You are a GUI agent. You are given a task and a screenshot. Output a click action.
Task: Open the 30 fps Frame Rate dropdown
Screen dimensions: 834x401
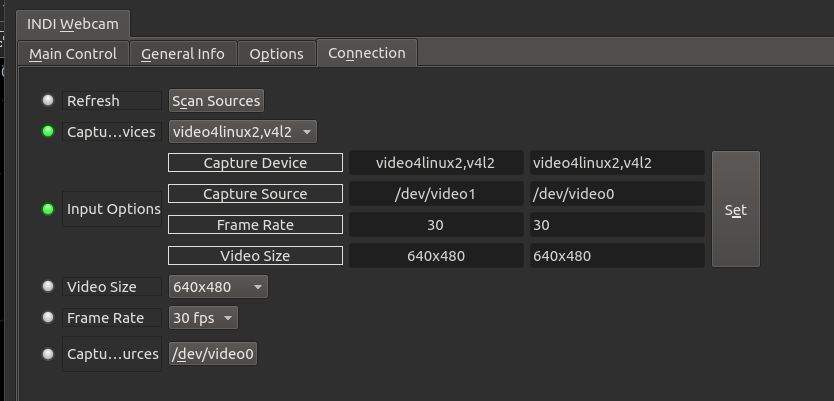(x=203, y=318)
